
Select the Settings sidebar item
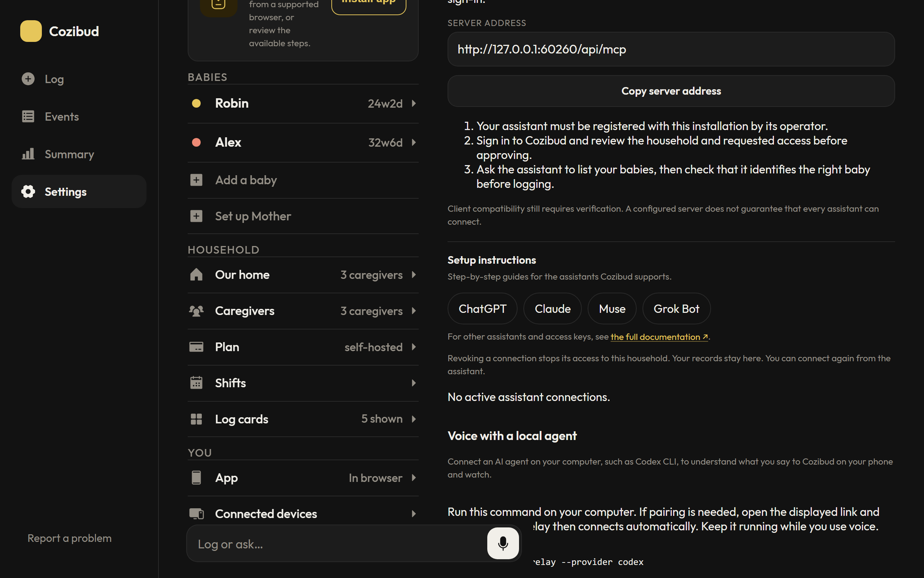click(79, 191)
